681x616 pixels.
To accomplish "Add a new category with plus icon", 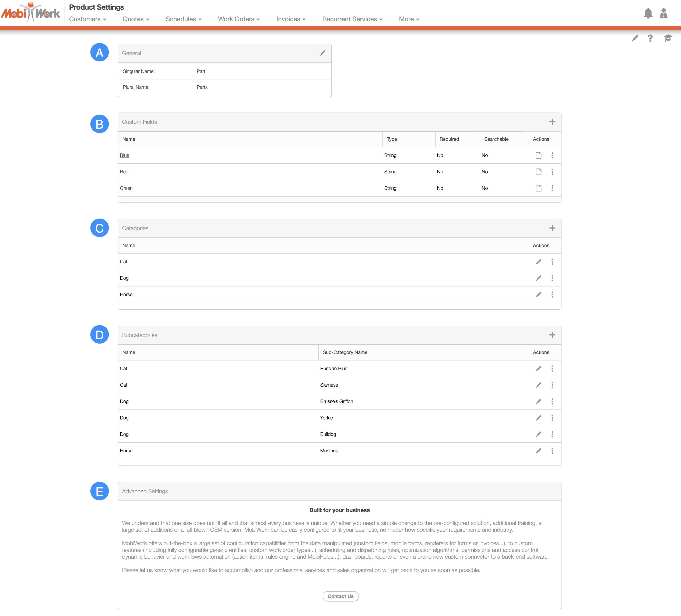I will point(552,228).
